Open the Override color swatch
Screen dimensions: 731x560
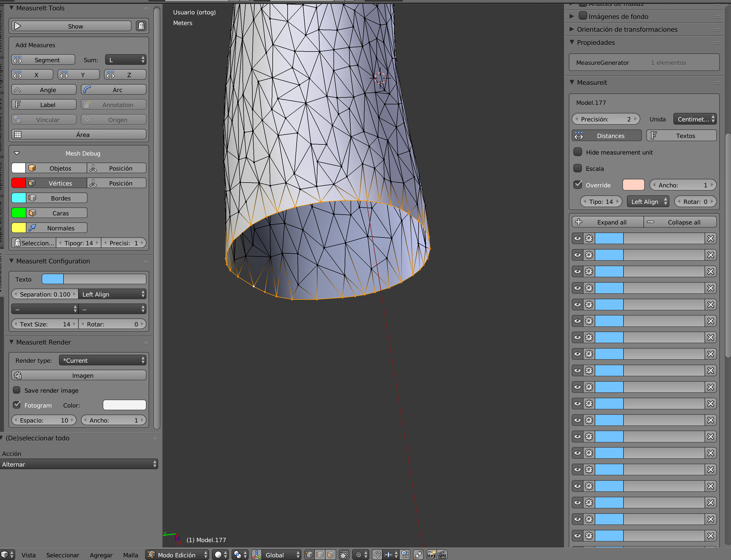point(633,185)
